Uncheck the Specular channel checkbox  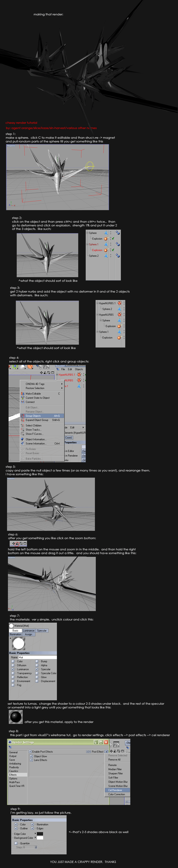coord(37,670)
